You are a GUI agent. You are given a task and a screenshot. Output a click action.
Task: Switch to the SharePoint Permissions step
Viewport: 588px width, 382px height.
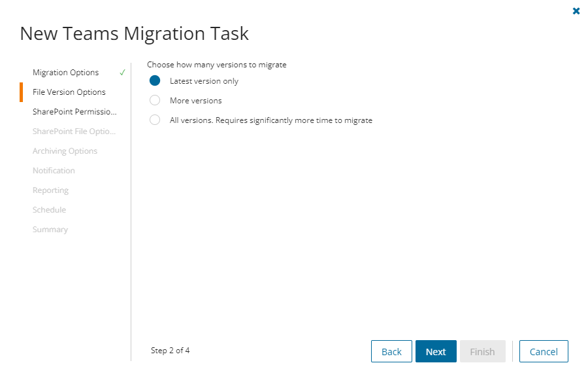pos(75,112)
